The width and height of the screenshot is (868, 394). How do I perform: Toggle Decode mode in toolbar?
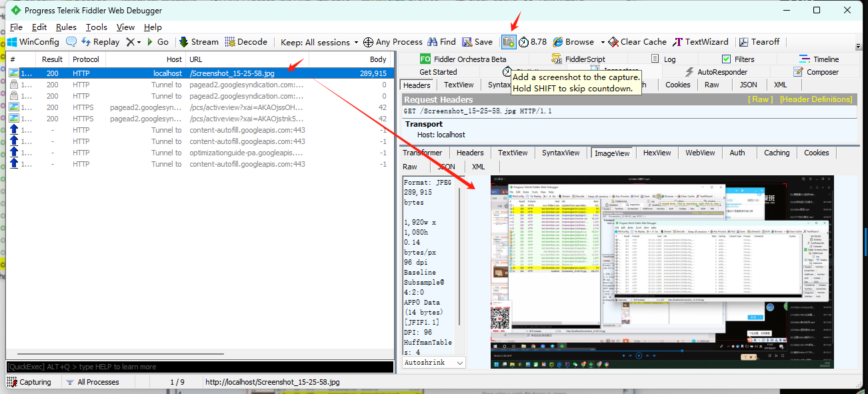246,42
